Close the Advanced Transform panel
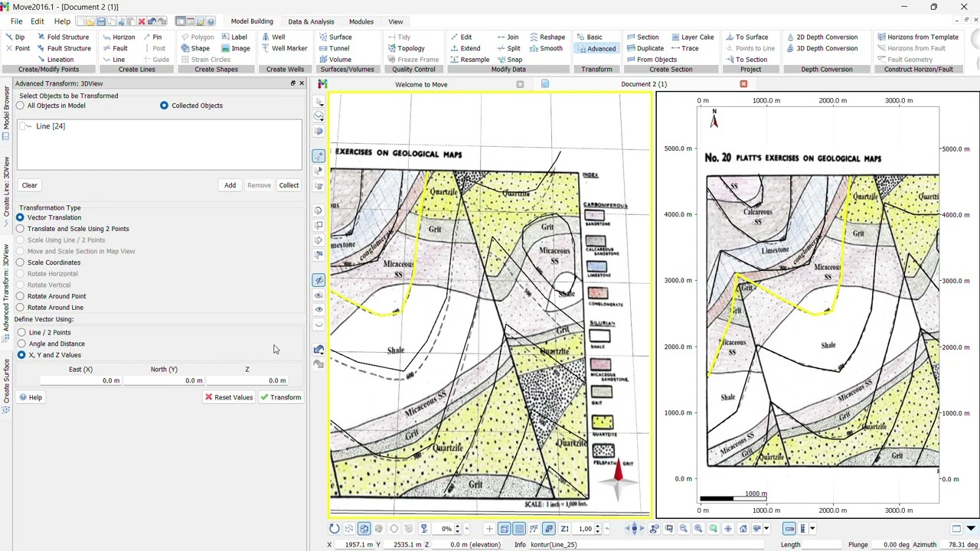 (x=302, y=83)
